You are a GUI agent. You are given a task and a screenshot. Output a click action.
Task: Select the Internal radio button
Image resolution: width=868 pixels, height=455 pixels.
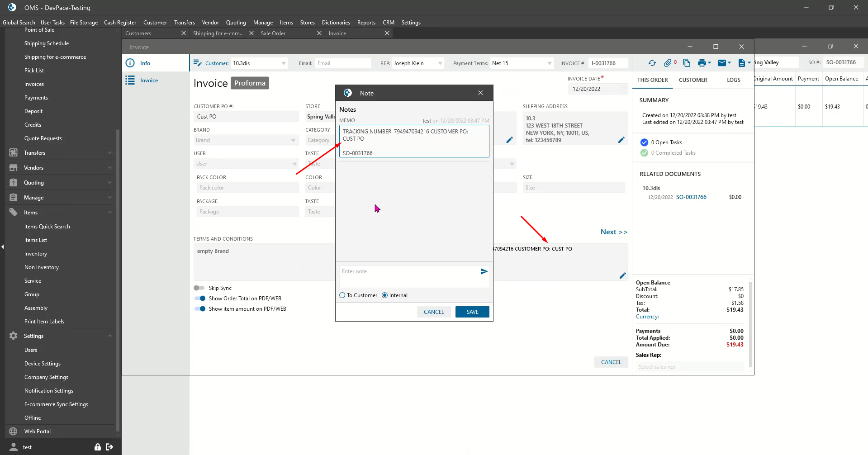(x=385, y=295)
